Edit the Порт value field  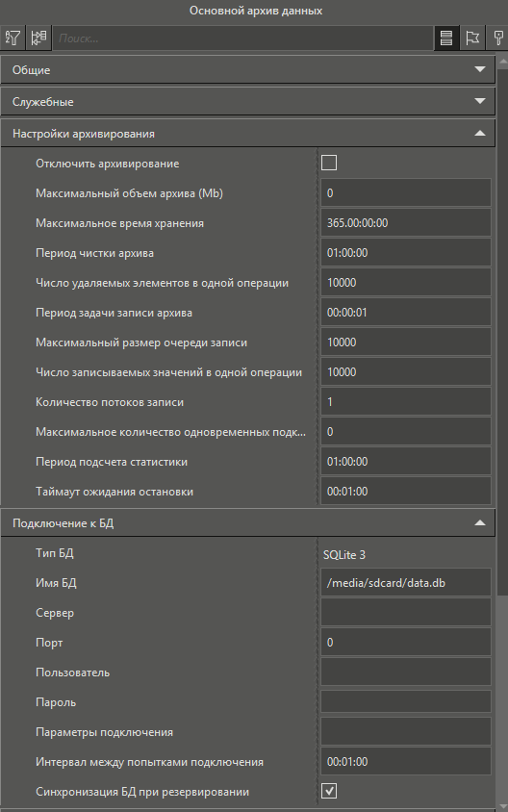(405, 643)
